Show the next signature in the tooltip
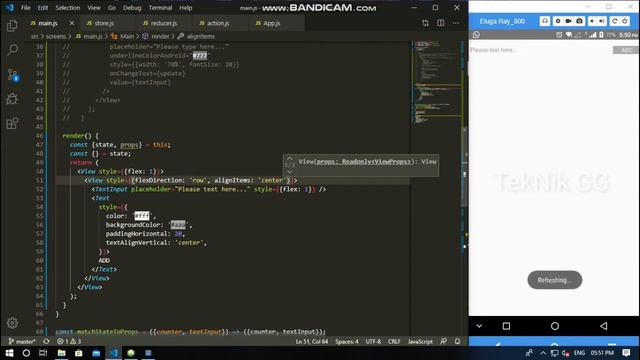640x360 pixels. click(290, 172)
